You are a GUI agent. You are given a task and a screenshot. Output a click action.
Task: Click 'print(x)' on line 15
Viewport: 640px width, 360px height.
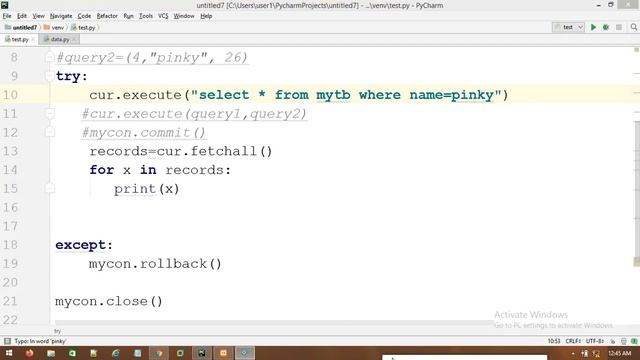click(x=147, y=189)
